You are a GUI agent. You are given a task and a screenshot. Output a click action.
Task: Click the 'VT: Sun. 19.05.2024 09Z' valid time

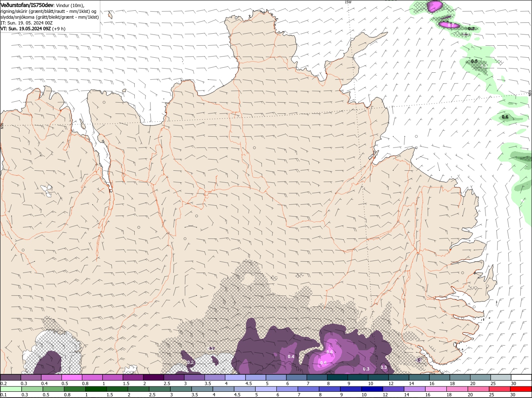(26, 29)
